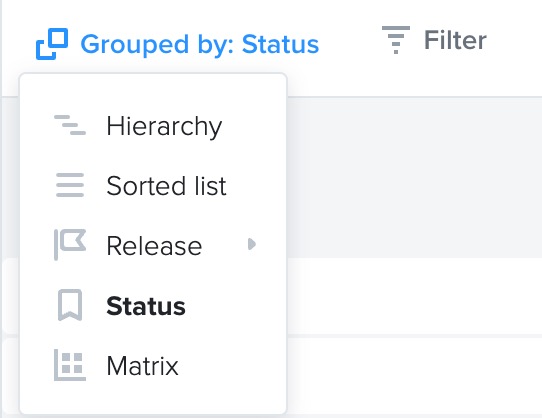Click the gray group header band

pos(414,178)
